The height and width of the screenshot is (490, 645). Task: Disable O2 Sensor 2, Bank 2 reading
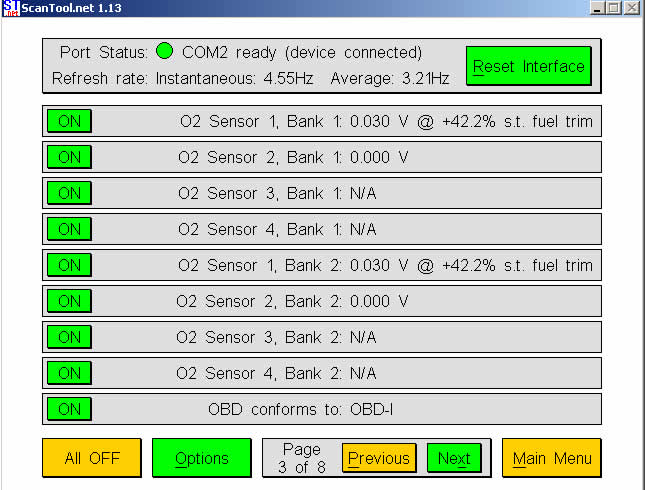[x=69, y=301]
